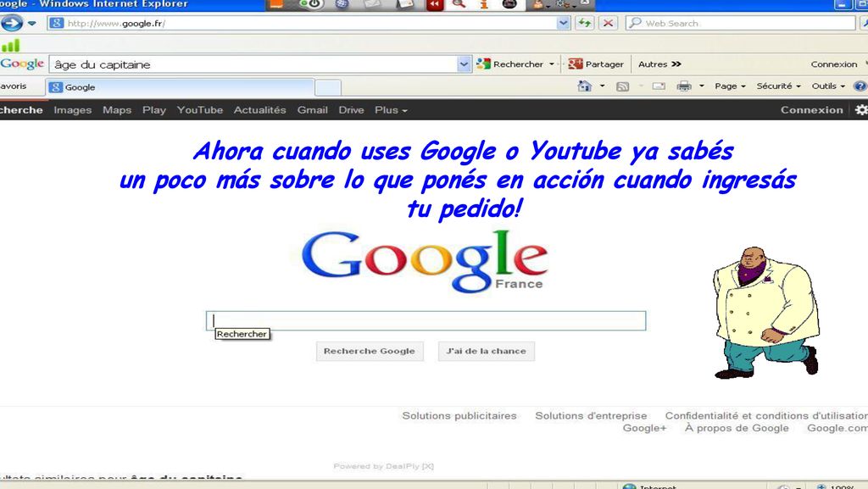The image size is (868, 489).
Task: Open the À propos de Google link
Action: click(x=737, y=428)
